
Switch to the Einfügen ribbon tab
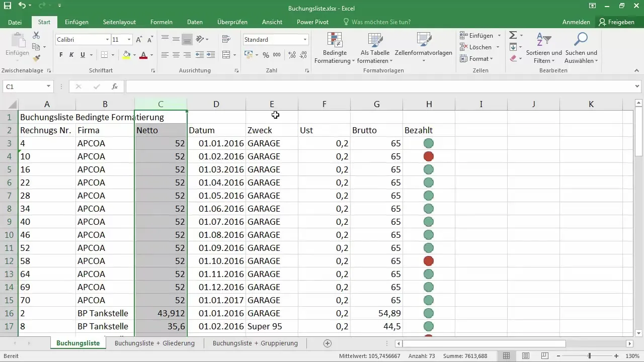pyautogui.click(x=76, y=22)
